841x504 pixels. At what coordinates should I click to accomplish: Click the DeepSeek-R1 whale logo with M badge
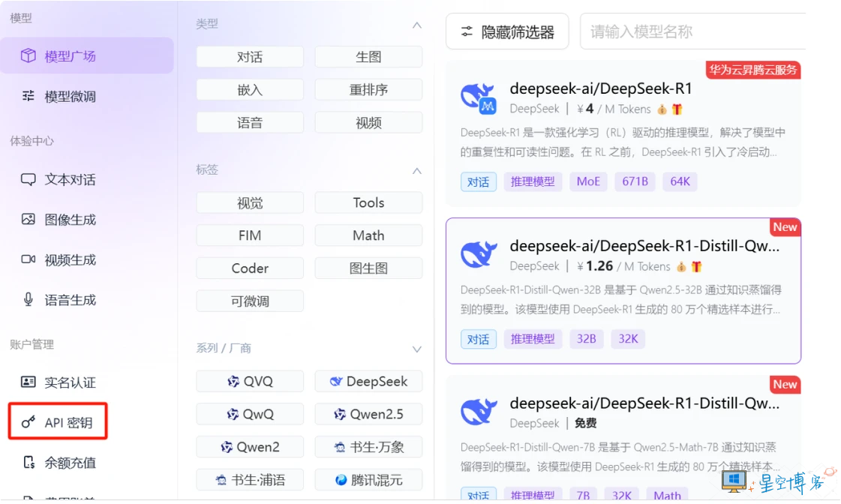(479, 99)
